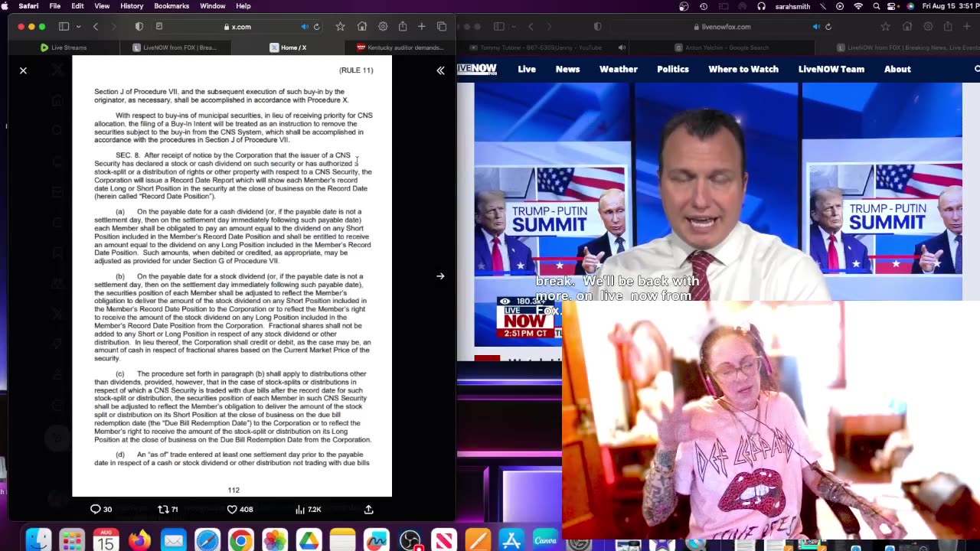
Task: Open the Window menu
Action: coord(213,6)
